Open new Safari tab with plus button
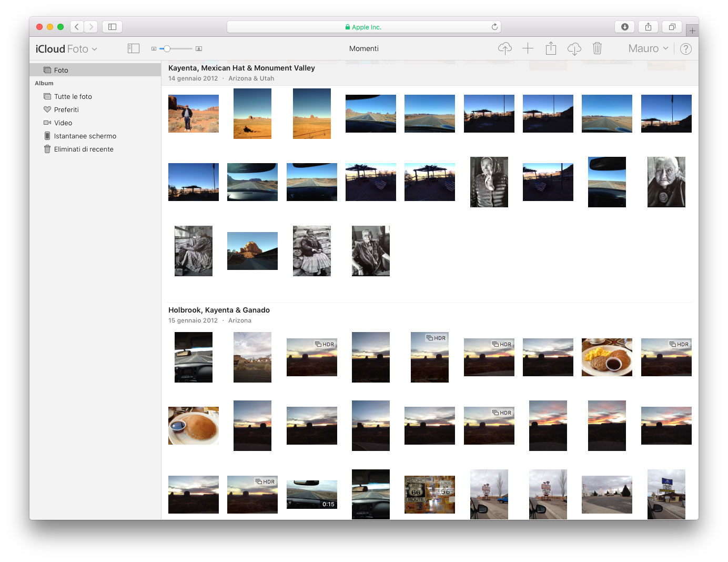This screenshot has width=728, height=562. (692, 31)
